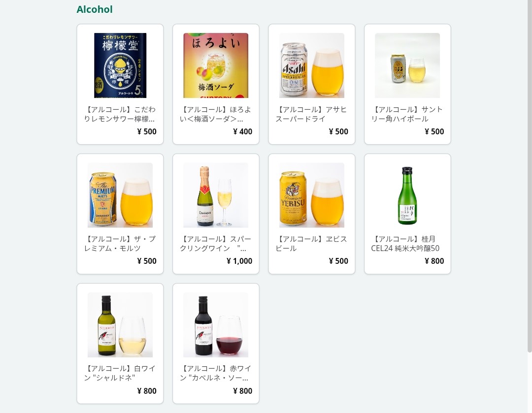The width and height of the screenshot is (532, 413).
Task: Select the Horoyoi plum soda image
Action: coord(216,65)
